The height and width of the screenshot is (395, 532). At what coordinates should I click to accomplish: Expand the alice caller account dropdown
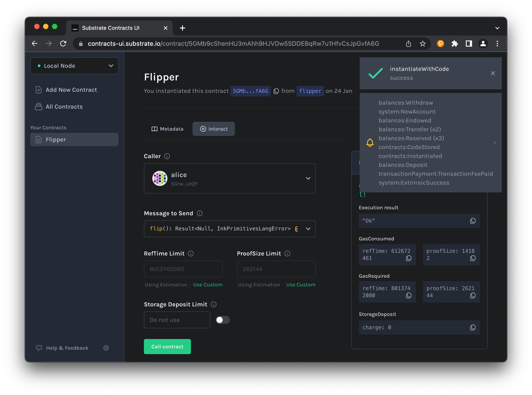[308, 178]
